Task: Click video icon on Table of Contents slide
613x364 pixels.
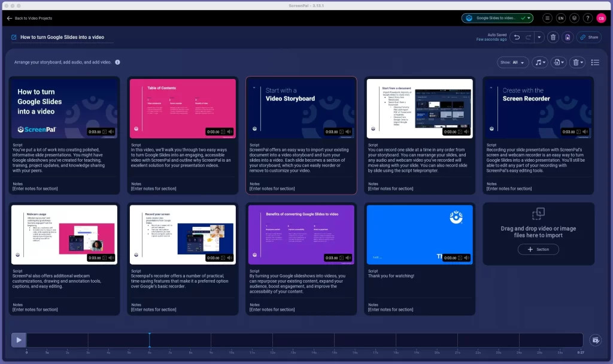Action: pyautogui.click(x=223, y=132)
